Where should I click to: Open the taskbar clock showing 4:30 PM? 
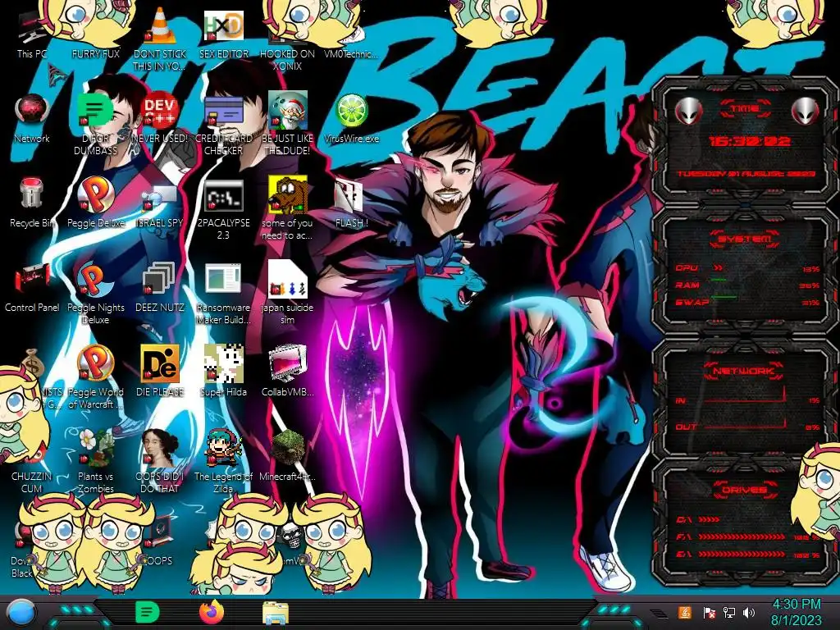(796, 612)
